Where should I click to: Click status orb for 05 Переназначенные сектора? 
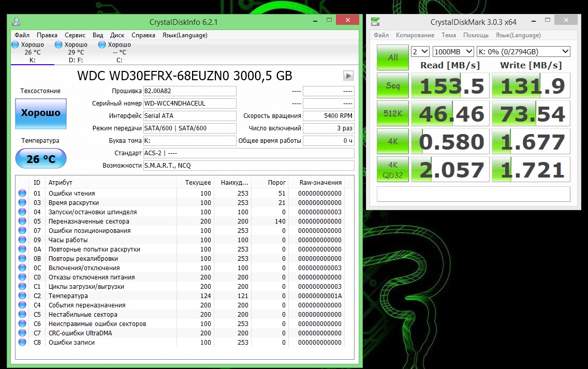22,222
